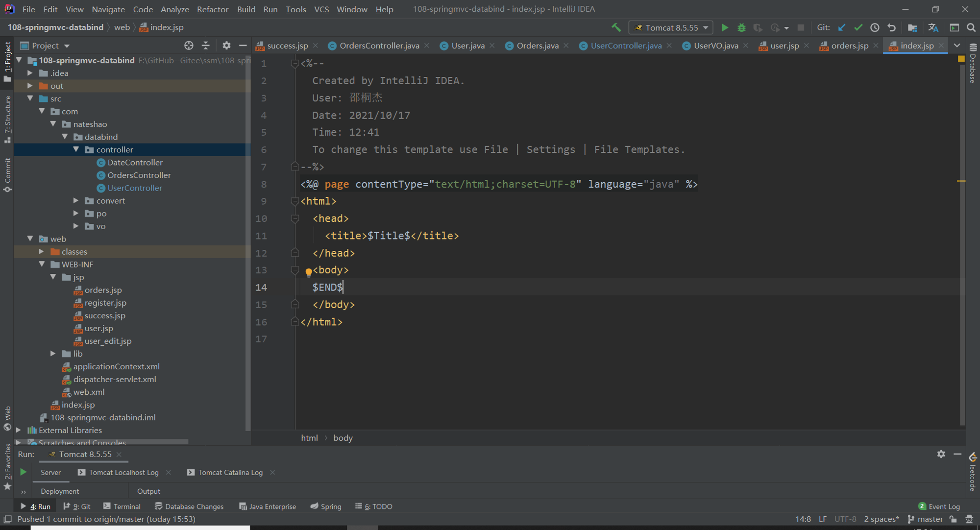Switch to UserController.java tab
This screenshot has height=530, width=980.
click(626, 46)
